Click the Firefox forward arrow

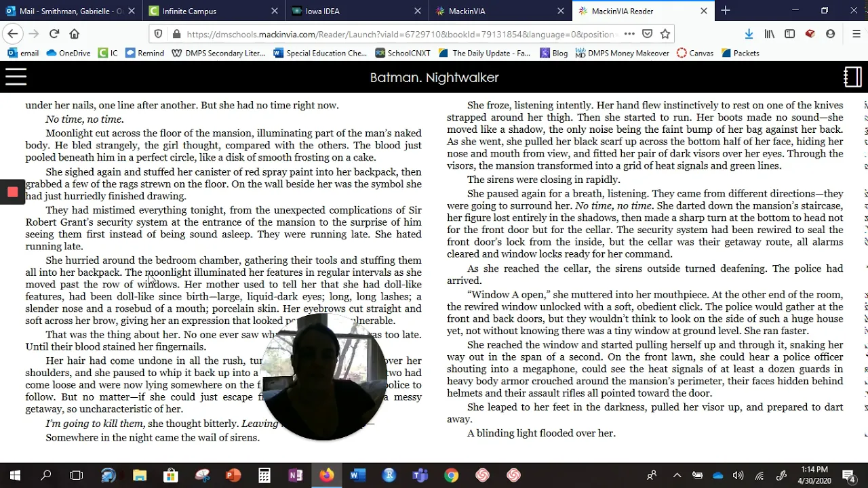(34, 34)
